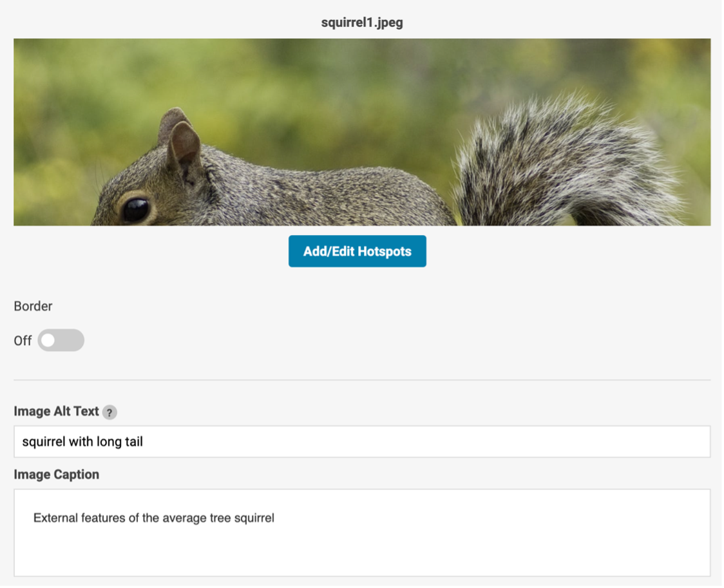Toggle the Border switch on

pos(61,340)
